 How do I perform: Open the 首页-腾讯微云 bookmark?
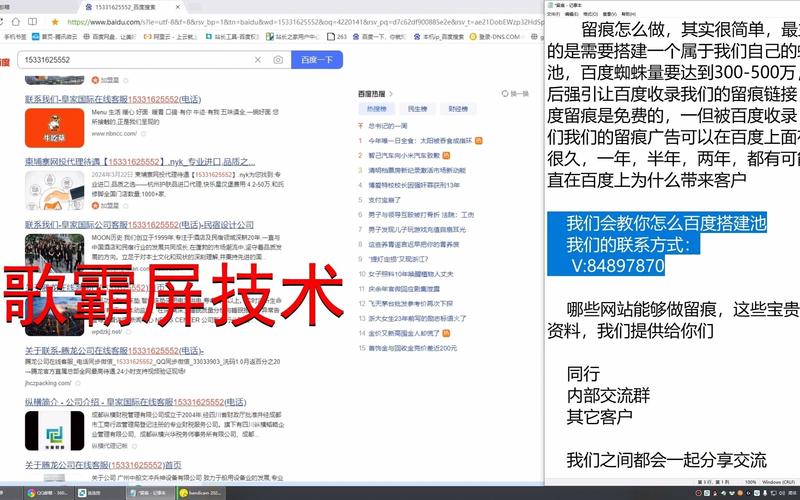[55, 37]
